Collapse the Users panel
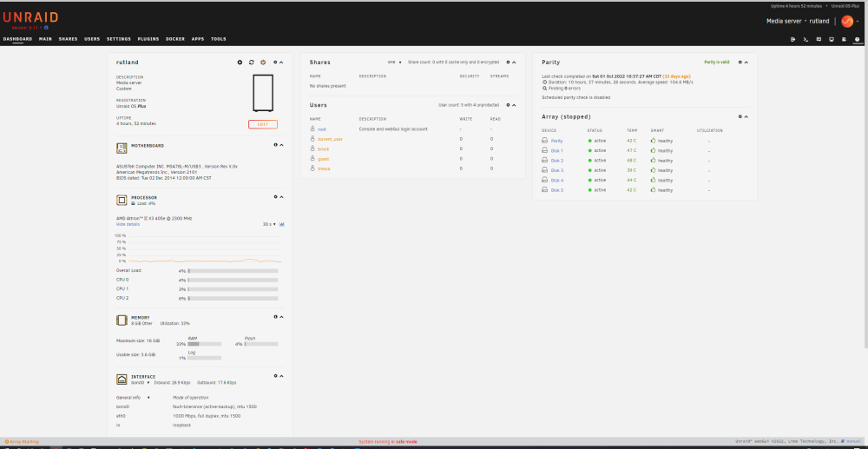The height and width of the screenshot is (449, 868). 514,105
